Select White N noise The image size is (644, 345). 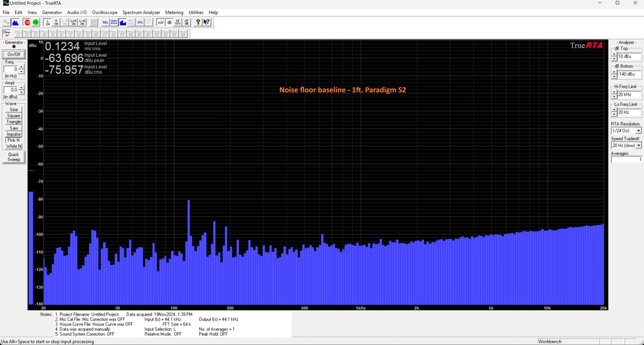(14, 146)
